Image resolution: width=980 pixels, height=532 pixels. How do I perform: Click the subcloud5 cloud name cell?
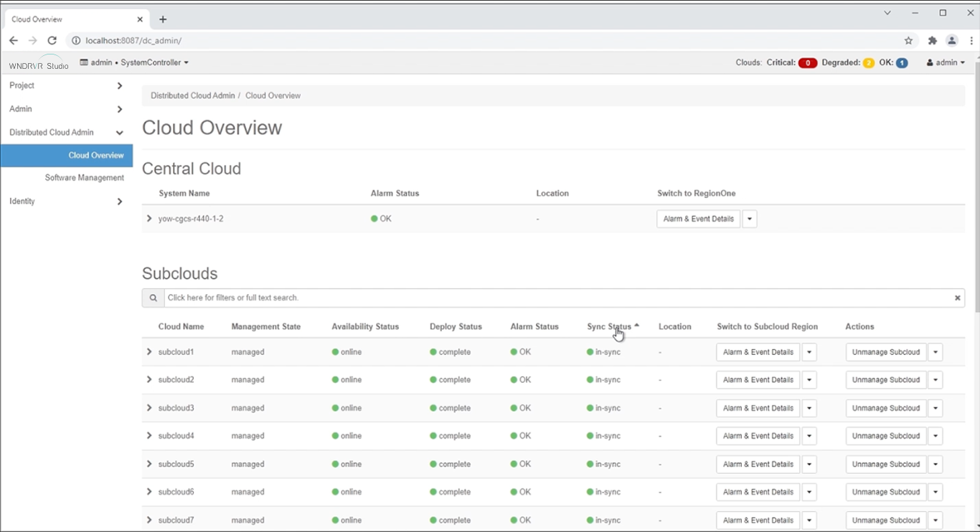(176, 464)
